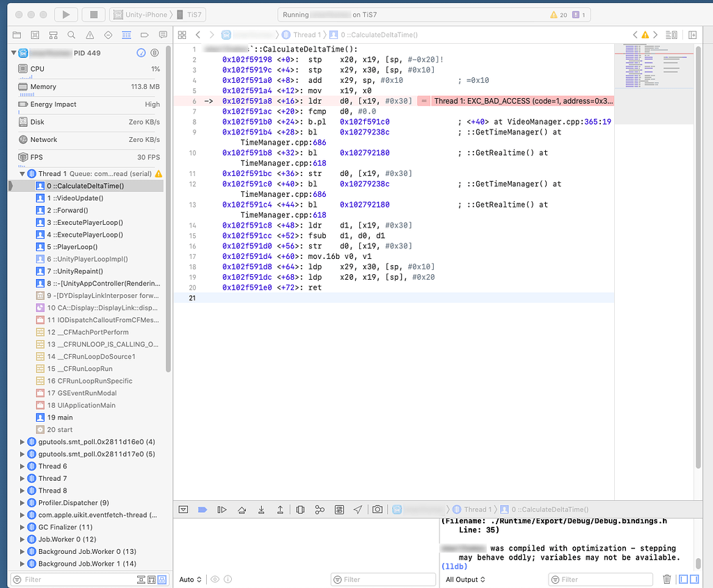This screenshot has width=713, height=588.
Task: Capture a screenshot with the camera icon
Action: (377, 509)
